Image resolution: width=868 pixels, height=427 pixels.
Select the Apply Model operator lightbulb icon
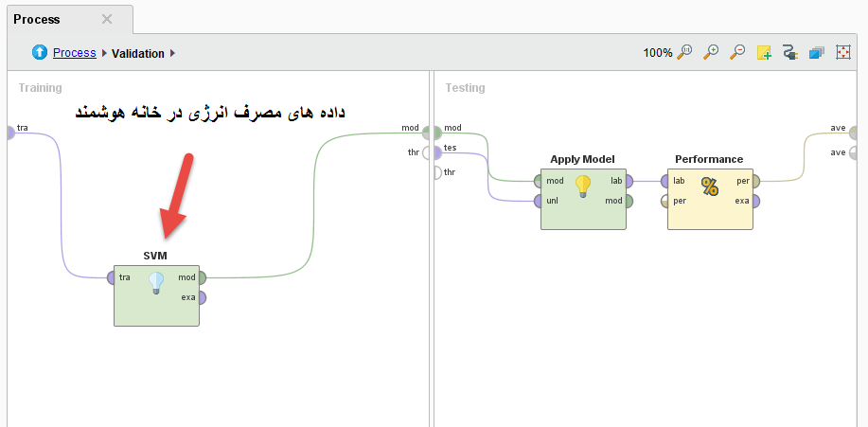tap(583, 186)
